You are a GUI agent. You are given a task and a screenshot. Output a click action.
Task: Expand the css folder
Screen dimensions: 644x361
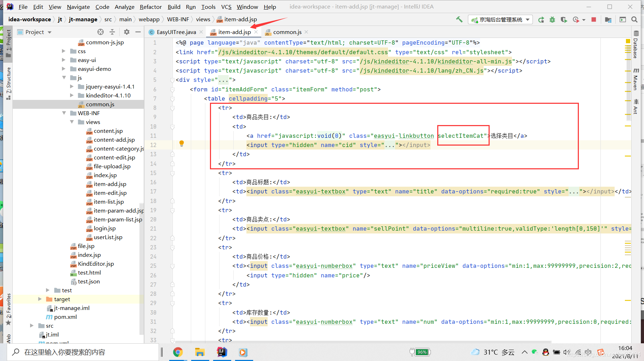[64, 51]
